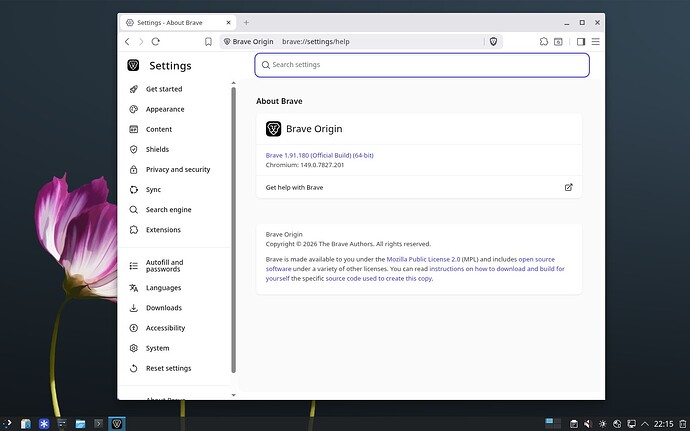690x431 pixels.
Task: Click Brave 1.91.180 Official Build version link
Action: point(319,155)
